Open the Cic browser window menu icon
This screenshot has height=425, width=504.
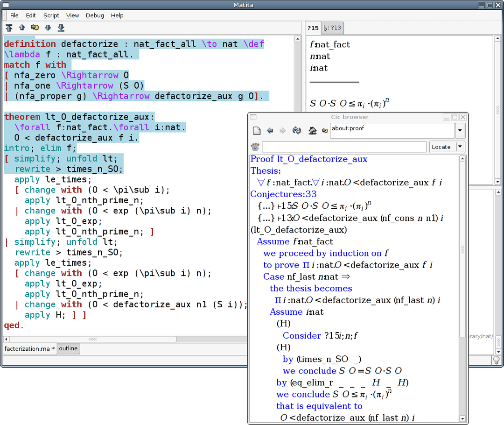tap(253, 117)
